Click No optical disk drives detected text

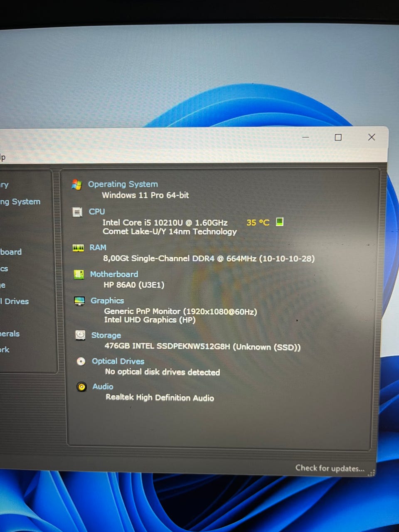coord(163,372)
